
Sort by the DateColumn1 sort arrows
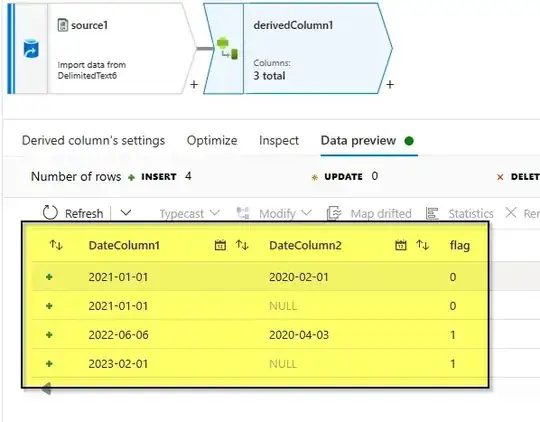(242, 245)
